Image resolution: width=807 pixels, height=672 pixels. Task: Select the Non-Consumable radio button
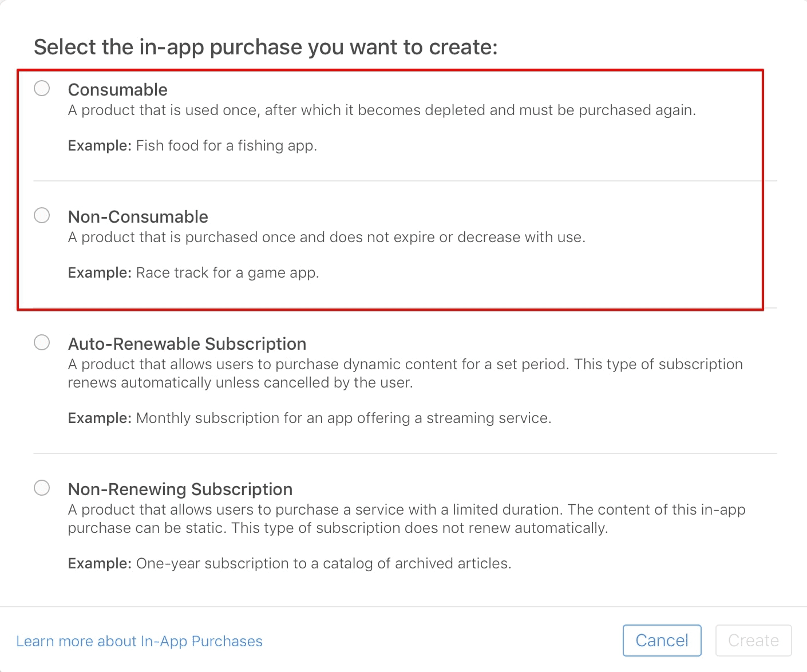41,215
